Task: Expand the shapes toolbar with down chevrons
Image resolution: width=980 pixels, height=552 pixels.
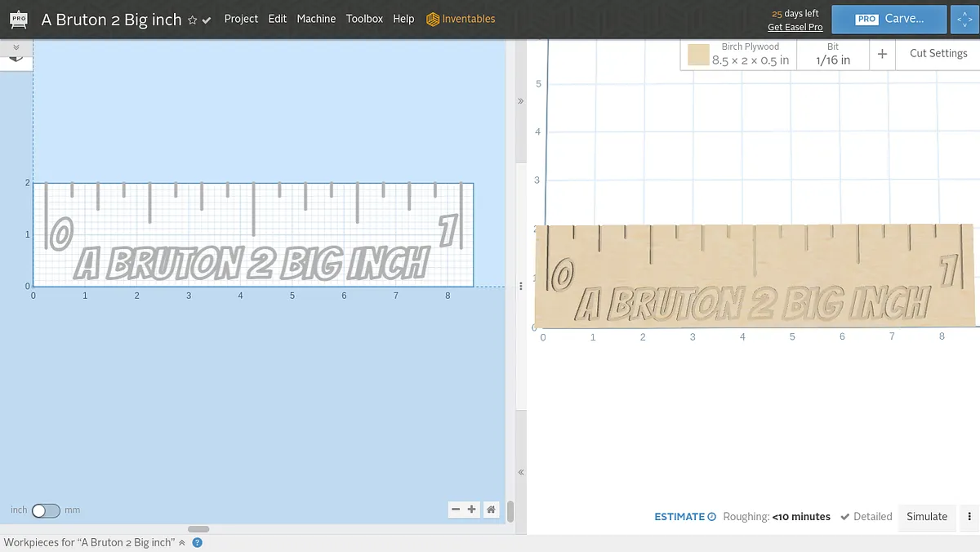Action: tap(16, 48)
